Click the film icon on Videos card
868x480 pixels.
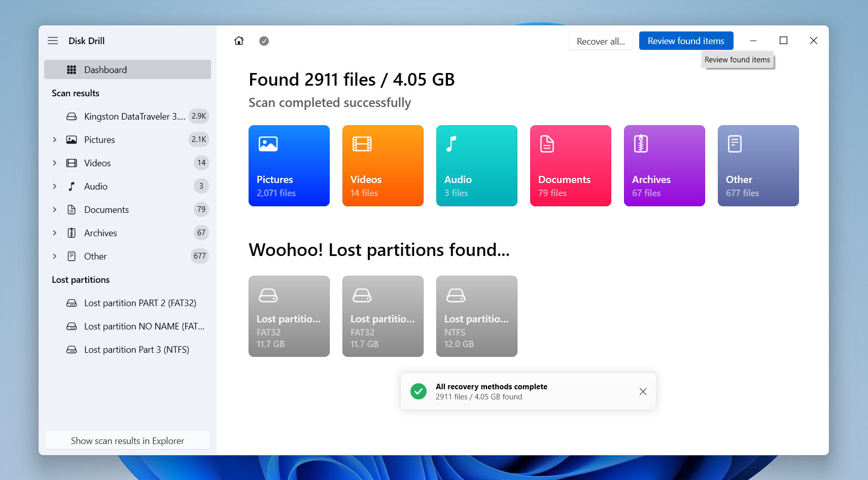(x=362, y=144)
